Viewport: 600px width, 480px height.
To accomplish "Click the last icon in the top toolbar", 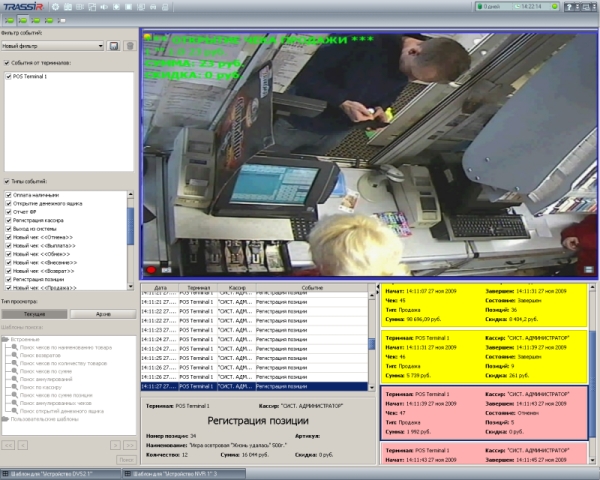I will coord(165,7).
